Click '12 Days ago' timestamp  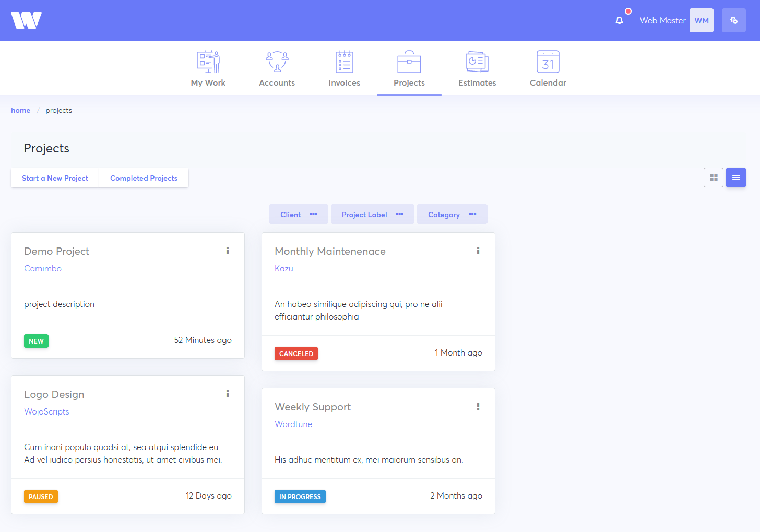209,496
